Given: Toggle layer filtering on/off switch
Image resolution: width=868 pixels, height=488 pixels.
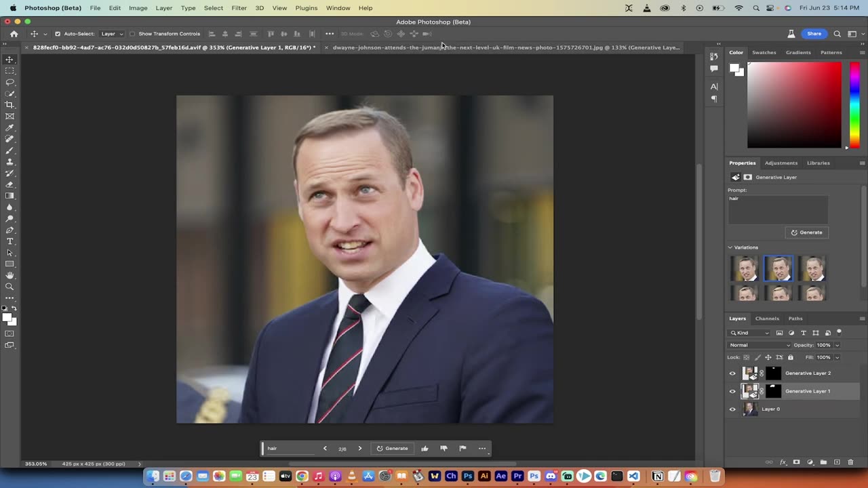Looking at the screenshot, I should [x=839, y=332].
